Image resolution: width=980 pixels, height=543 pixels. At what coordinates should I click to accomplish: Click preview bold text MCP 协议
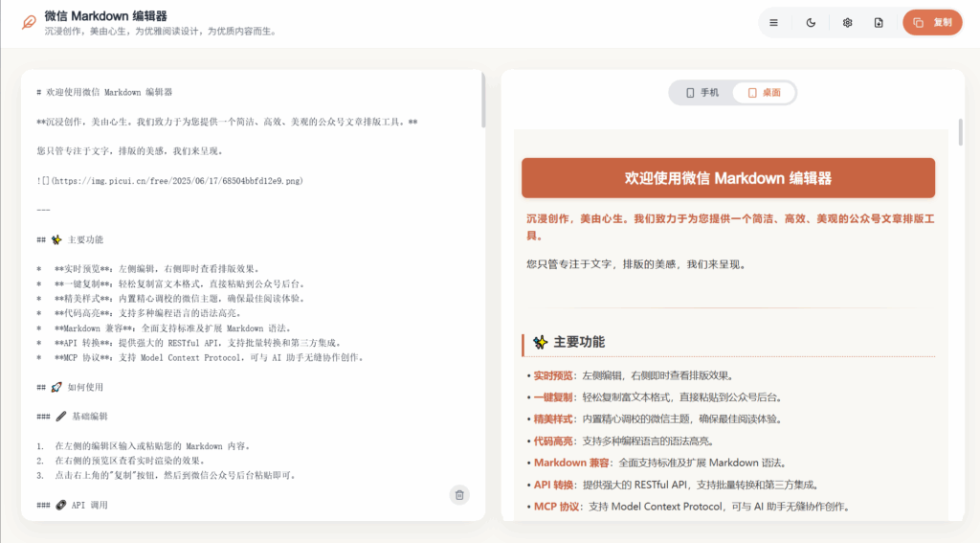coord(556,507)
